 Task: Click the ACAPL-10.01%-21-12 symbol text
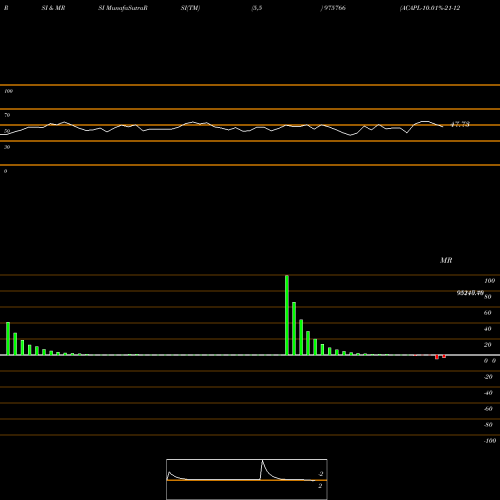pyautogui.click(x=430, y=8)
